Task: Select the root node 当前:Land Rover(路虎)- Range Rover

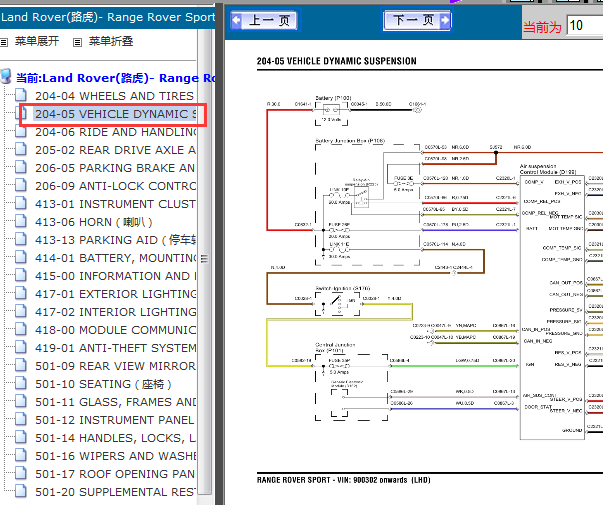Action: click(x=115, y=78)
